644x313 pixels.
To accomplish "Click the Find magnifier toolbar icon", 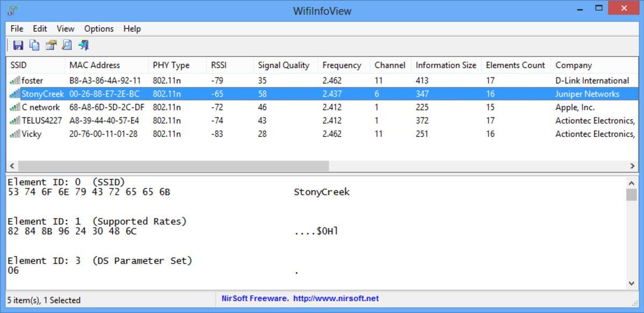I will click(x=67, y=46).
